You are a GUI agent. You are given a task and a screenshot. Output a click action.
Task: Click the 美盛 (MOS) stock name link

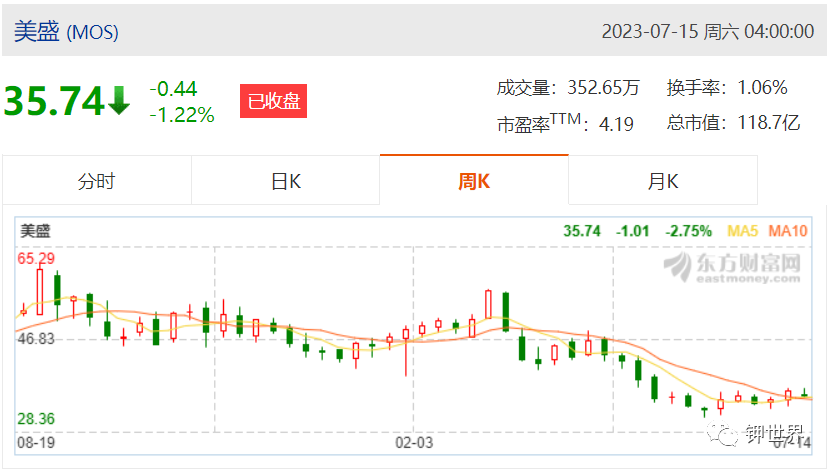coord(66,31)
